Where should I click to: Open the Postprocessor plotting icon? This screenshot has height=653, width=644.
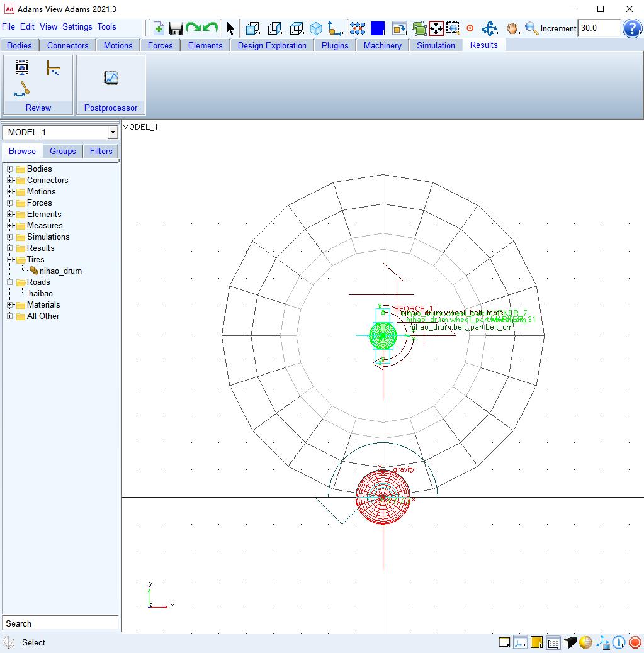111,77
